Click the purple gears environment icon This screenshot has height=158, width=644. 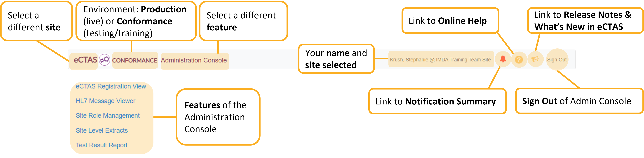(x=104, y=60)
